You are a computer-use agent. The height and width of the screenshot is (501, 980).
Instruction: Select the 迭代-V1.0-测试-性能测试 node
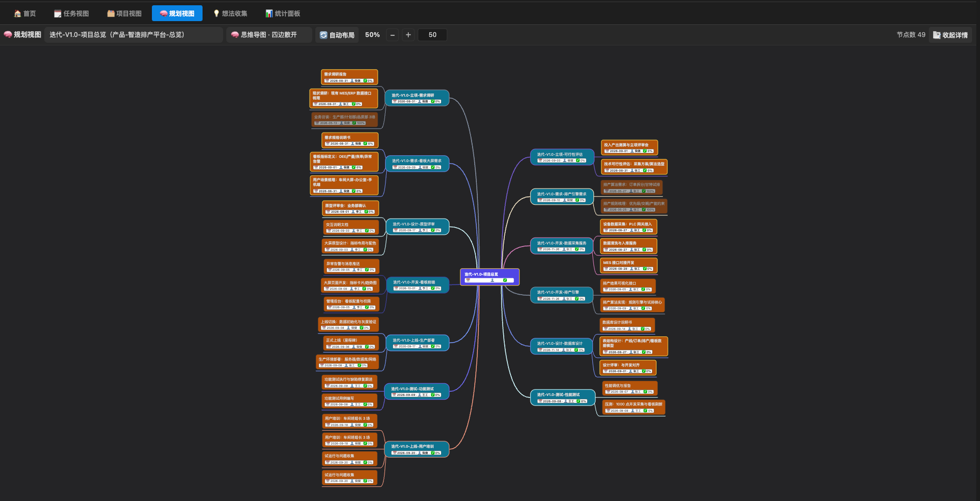coord(563,398)
